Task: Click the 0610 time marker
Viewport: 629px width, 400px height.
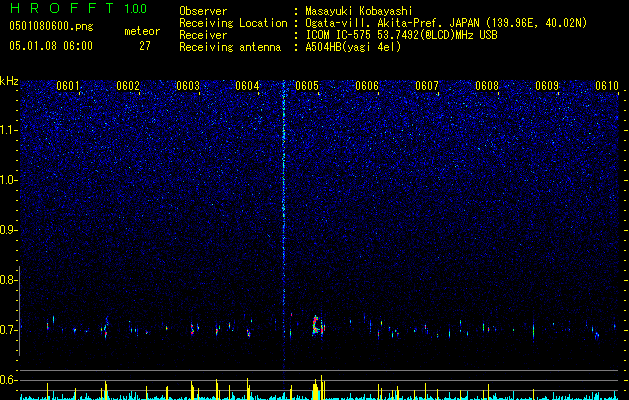Action: [607, 86]
